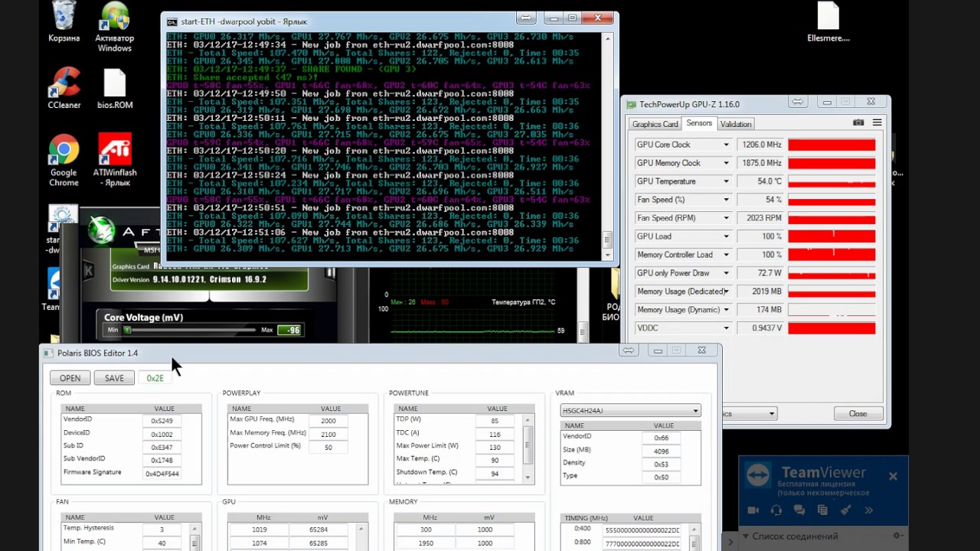
Task: Click the OPEN button in Polaris BIOS Editor
Action: click(70, 378)
